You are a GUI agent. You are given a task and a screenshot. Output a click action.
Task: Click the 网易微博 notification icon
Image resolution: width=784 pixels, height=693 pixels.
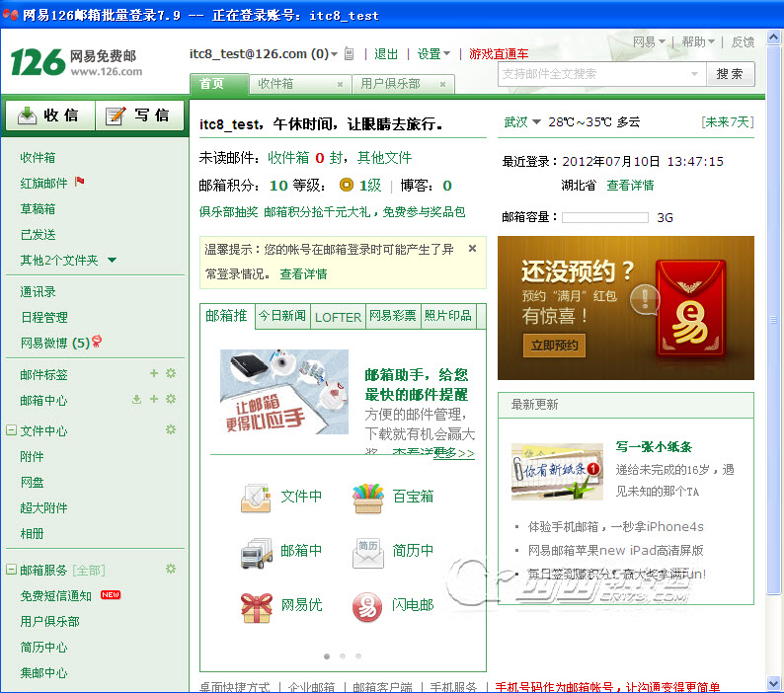(x=97, y=342)
